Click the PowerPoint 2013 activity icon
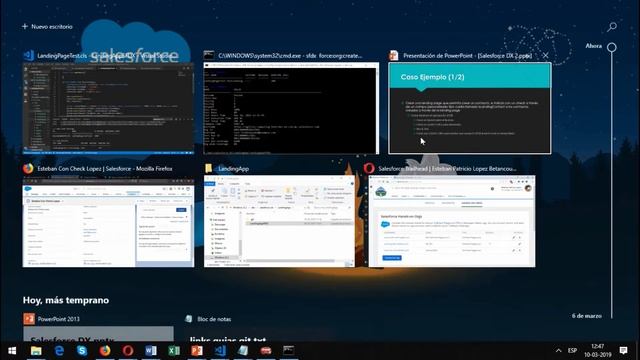The image size is (640, 360). tap(29, 319)
